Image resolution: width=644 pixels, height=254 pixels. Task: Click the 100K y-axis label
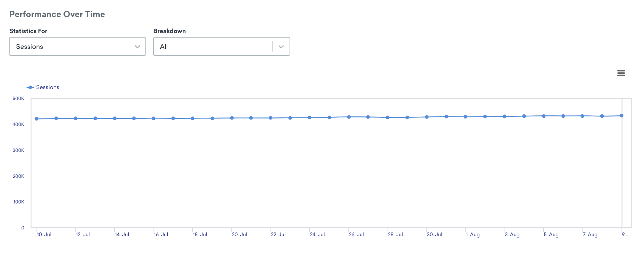pos(19,202)
